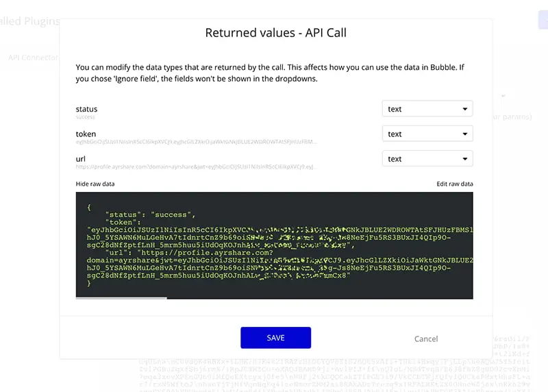Click the "status": "success" line in raw data
Screen dimensions: 548x392
pyautogui.click(x=151, y=215)
